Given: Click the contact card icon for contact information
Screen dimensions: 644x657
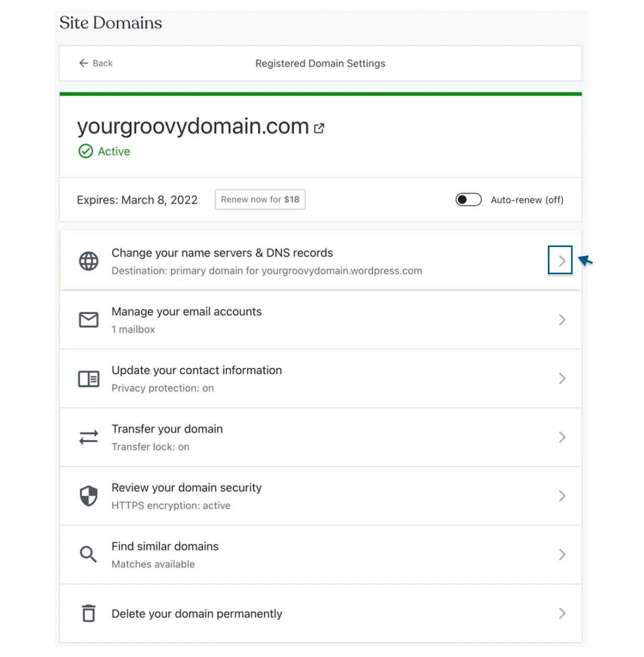Looking at the screenshot, I should tap(89, 379).
